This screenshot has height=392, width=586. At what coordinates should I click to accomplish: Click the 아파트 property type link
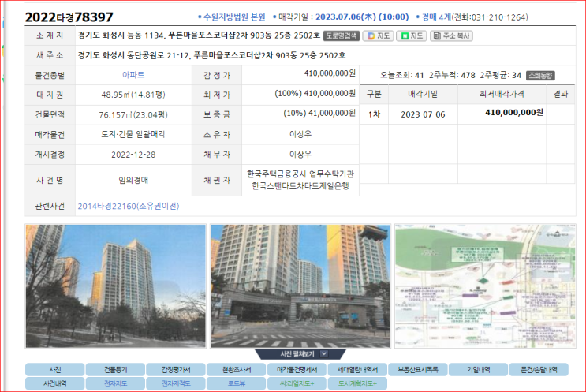pyautogui.click(x=133, y=74)
